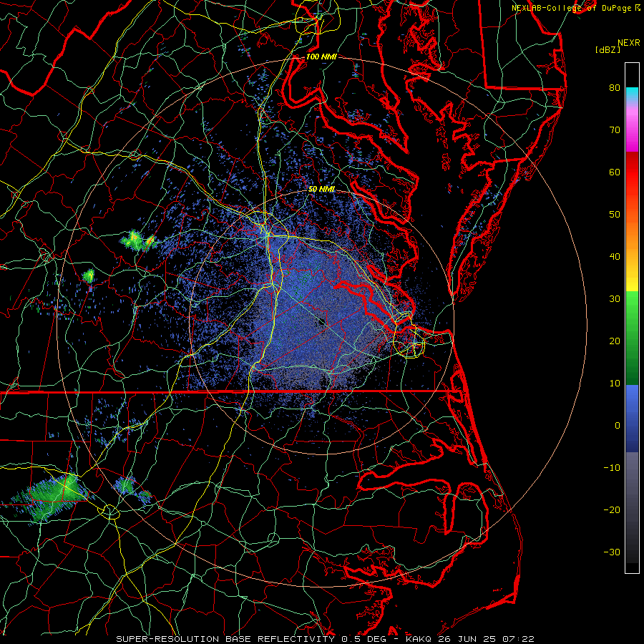Click the 70 dBZ scale value
Image resolution: width=644 pixels, height=644 pixels.
point(615,130)
